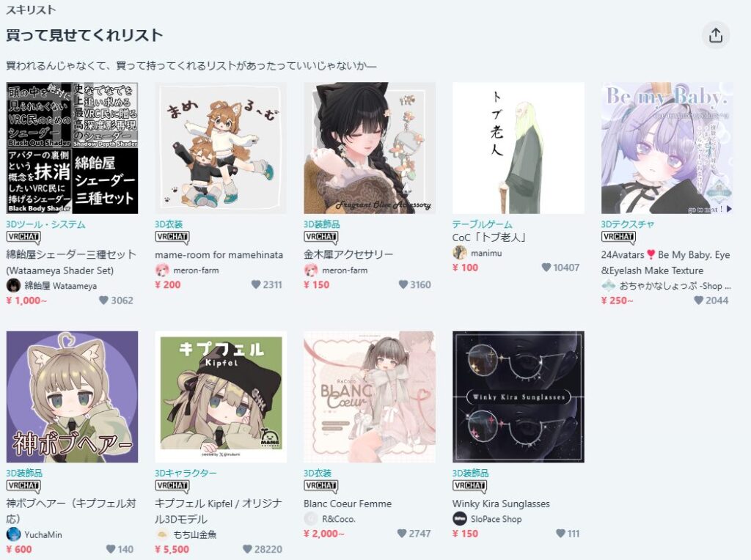The width and height of the screenshot is (751, 560).
Task: Click the share list icon button
Action: tap(716, 35)
